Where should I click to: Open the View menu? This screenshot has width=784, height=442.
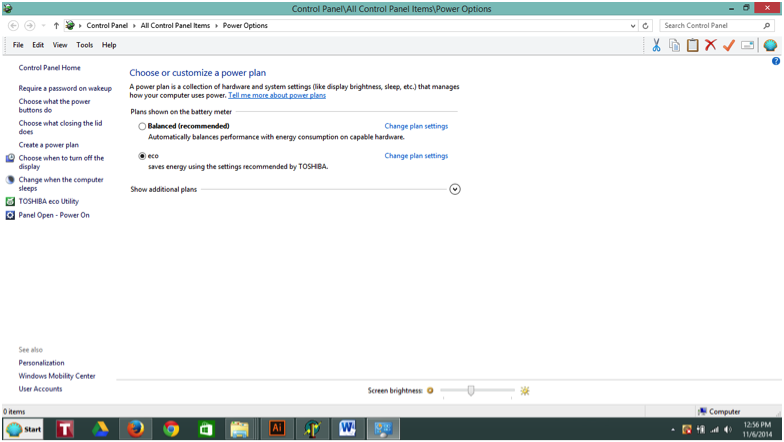[x=60, y=45]
